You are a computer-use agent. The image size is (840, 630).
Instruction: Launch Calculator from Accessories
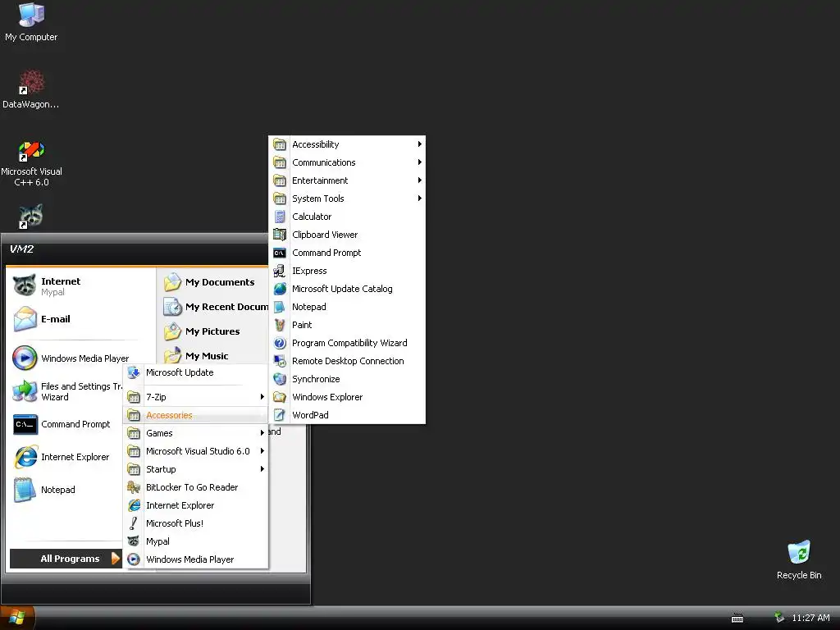[x=347, y=217]
